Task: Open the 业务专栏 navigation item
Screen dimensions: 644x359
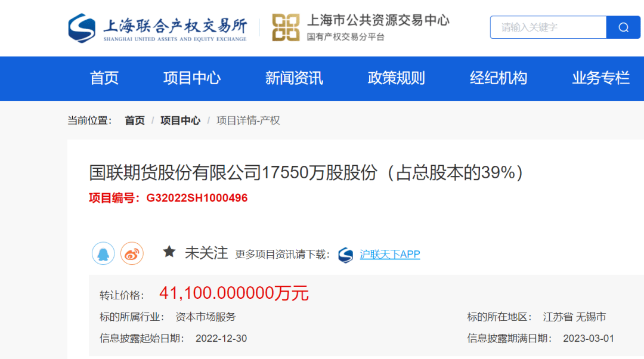Action: (x=600, y=78)
